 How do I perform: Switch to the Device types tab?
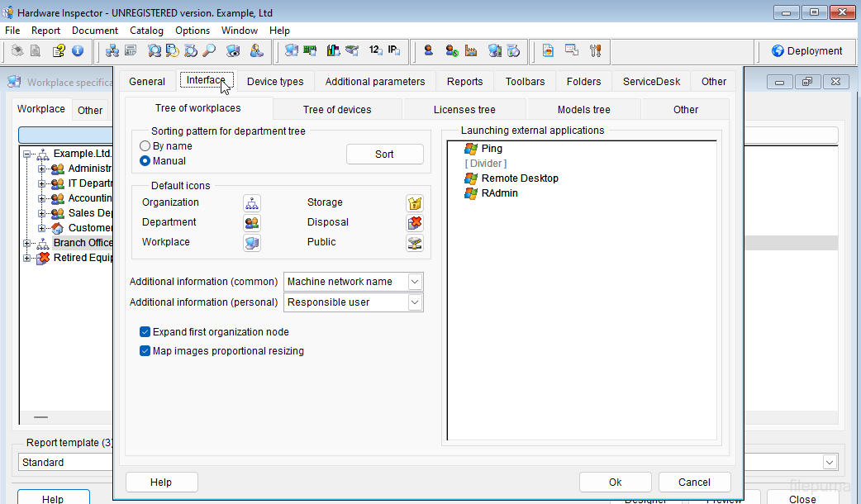pos(275,81)
